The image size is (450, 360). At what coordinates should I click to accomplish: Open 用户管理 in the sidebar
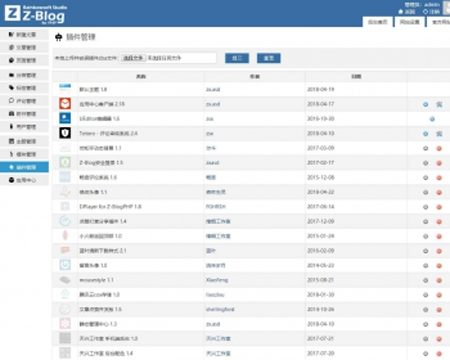click(24, 127)
